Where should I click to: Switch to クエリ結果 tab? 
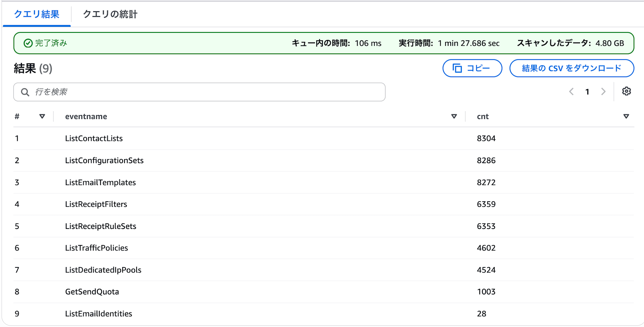(x=37, y=14)
